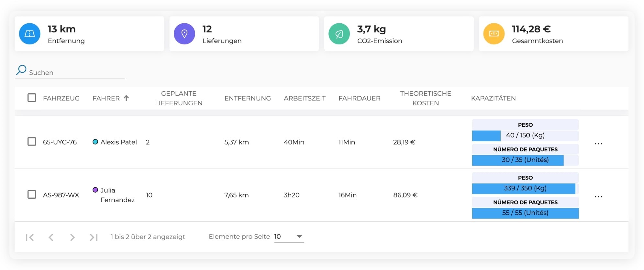Image resolution: width=644 pixels, height=270 pixels.
Task: Toggle the select-all checkbox in the header
Action: pyautogui.click(x=32, y=98)
